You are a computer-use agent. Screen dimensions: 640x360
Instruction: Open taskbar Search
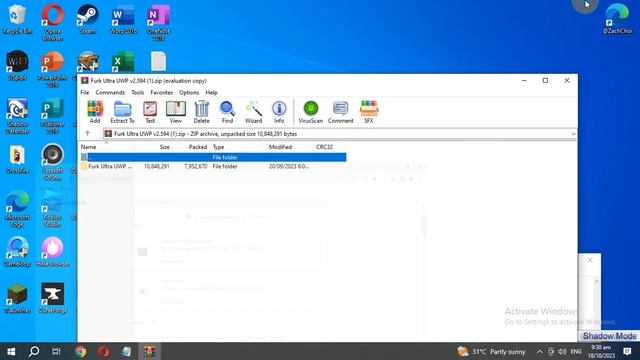click(34, 351)
